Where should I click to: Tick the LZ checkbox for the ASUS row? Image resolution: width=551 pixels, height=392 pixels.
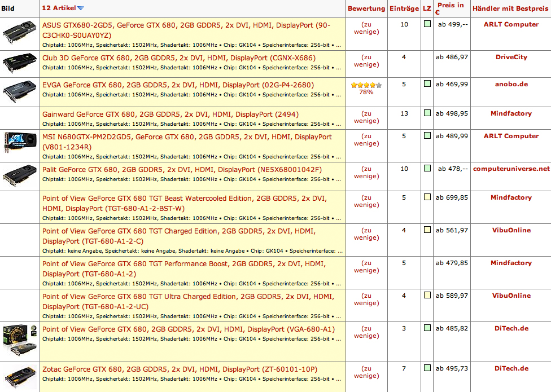pyautogui.click(x=427, y=24)
